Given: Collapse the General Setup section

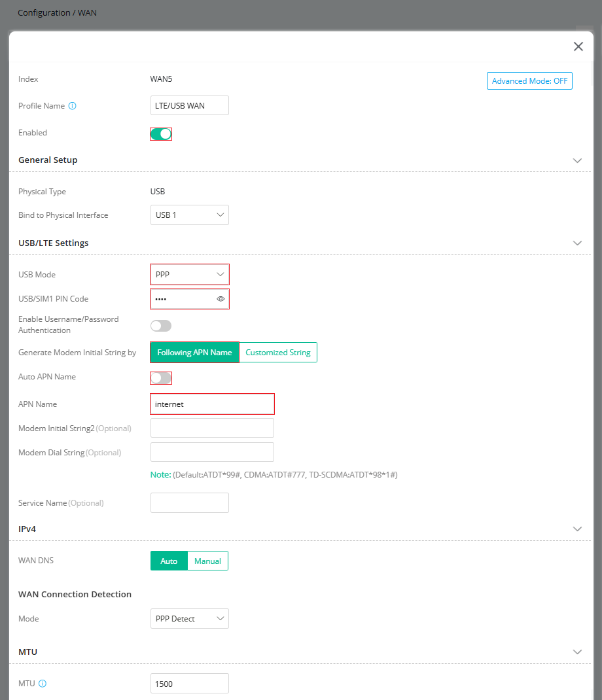Looking at the screenshot, I should pyautogui.click(x=577, y=160).
